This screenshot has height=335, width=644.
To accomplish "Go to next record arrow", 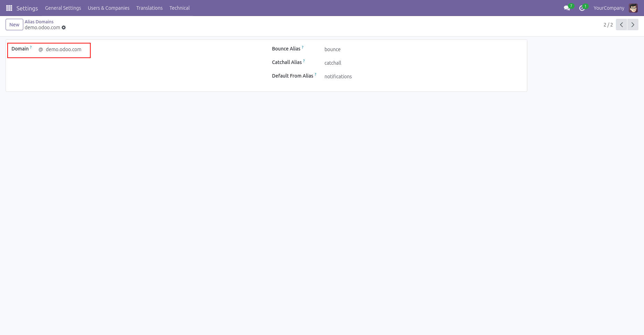I will (x=633, y=25).
